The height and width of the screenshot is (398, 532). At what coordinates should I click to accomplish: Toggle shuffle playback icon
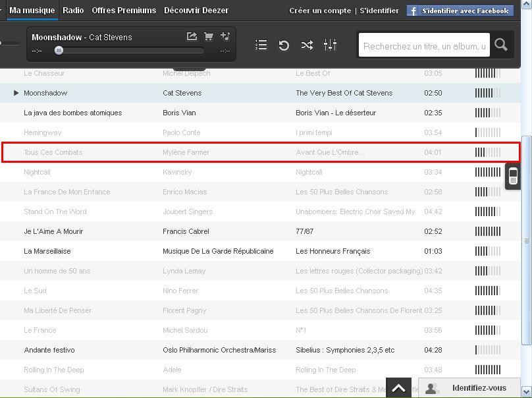coord(307,45)
